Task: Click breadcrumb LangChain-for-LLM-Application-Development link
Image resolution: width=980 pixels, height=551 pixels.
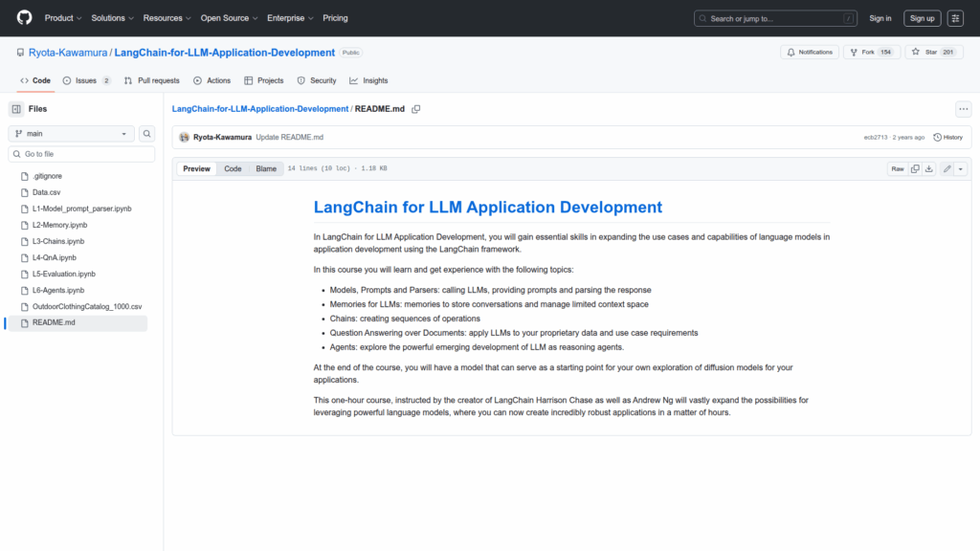Action: tap(260, 109)
